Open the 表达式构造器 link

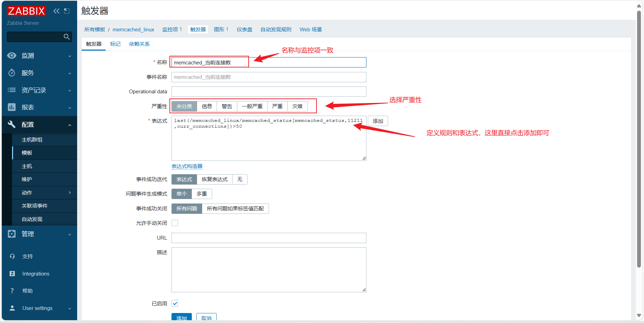pos(187,166)
